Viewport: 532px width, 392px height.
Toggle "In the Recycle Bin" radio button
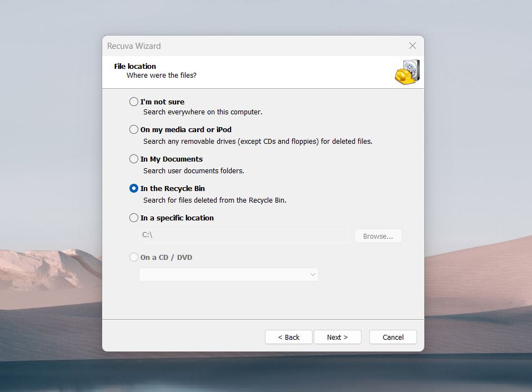[x=134, y=188]
